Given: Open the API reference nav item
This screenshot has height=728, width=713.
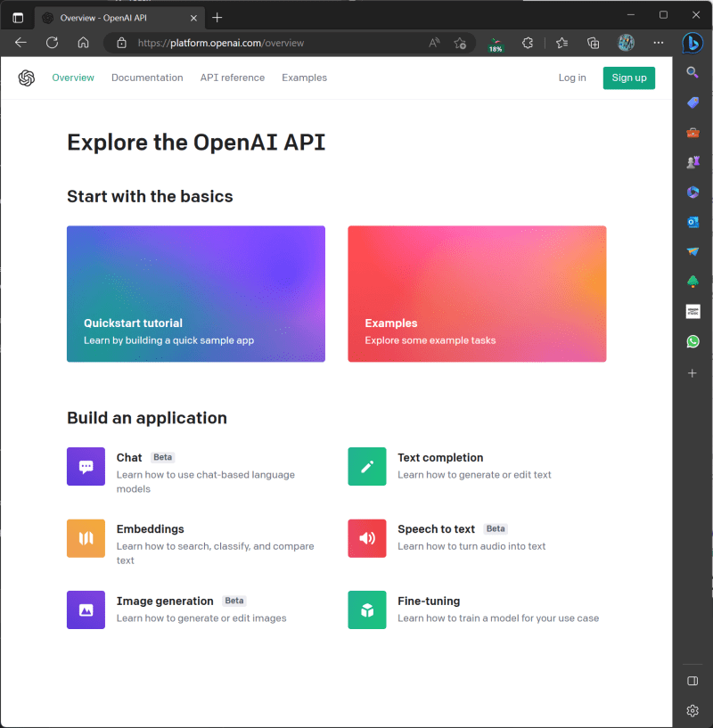Looking at the screenshot, I should click(x=233, y=78).
